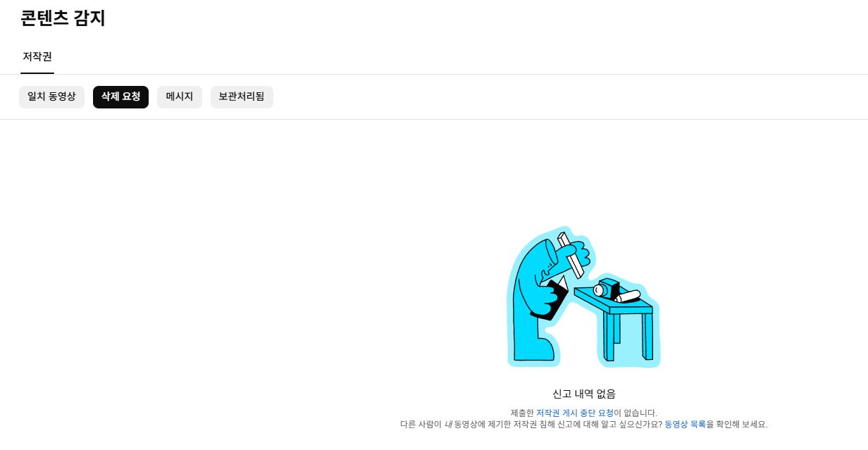Select the 일치 동영상 filter chip
The width and height of the screenshot is (868, 450).
pos(51,97)
